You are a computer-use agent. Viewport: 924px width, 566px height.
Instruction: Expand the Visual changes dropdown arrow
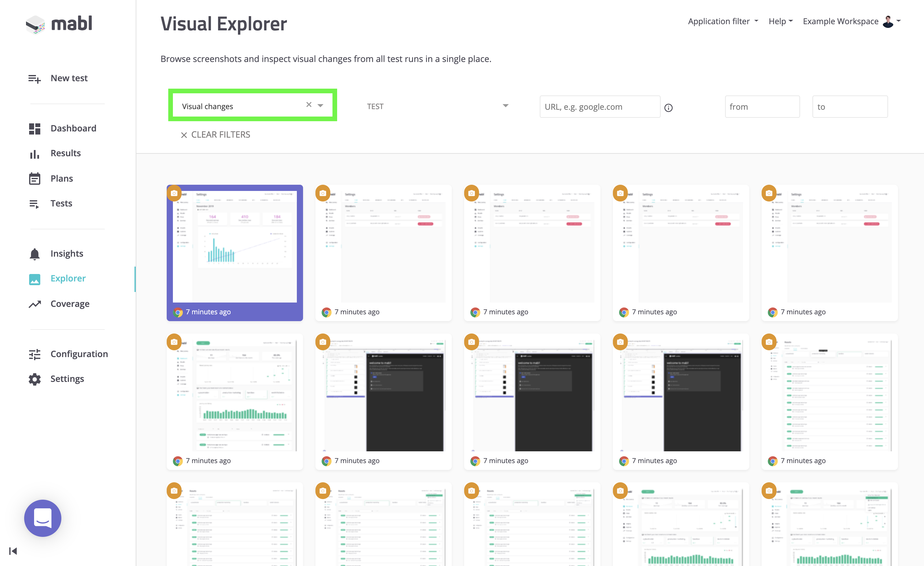321,105
